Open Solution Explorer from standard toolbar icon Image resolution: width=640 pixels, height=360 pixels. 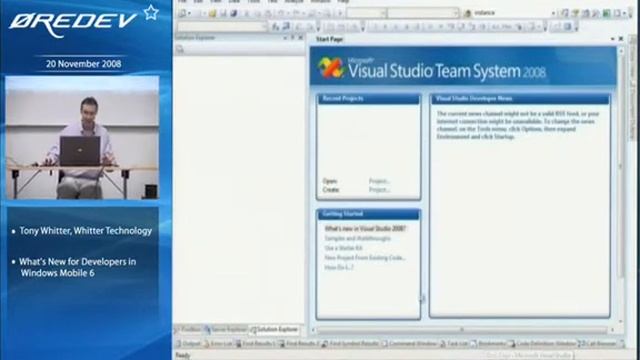tap(565, 13)
